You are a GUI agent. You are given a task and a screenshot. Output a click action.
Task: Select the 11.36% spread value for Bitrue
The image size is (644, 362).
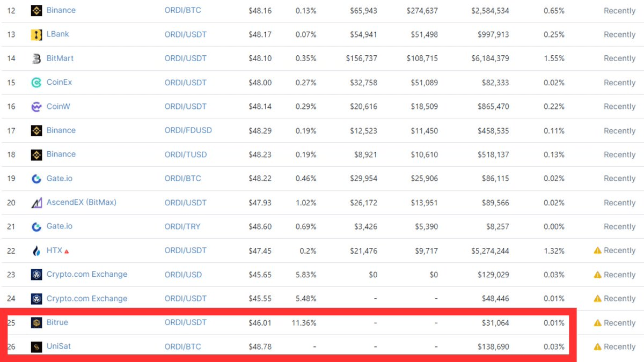(x=304, y=323)
